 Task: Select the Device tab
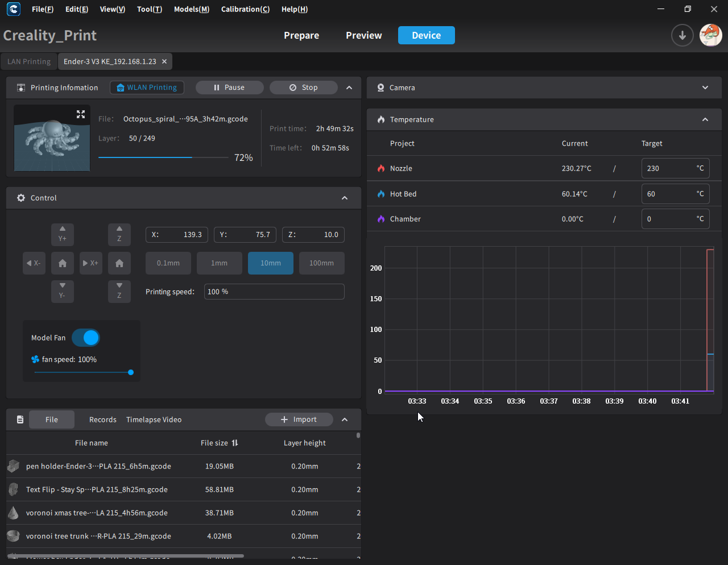click(x=427, y=35)
